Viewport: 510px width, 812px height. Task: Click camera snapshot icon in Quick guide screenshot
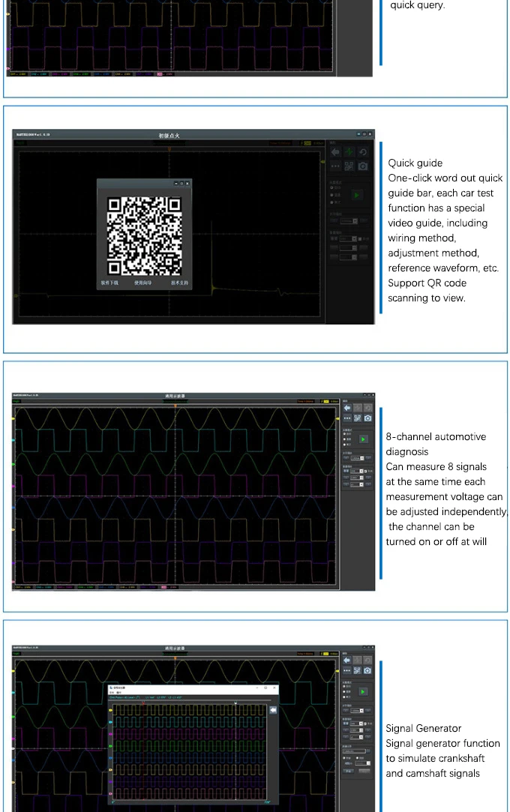click(x=363, y=166)
